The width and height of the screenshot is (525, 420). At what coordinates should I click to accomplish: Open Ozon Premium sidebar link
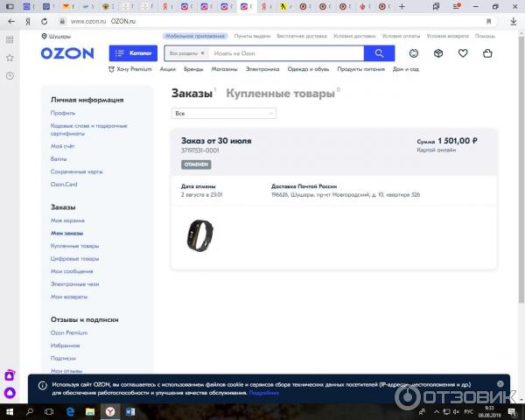point(69,332)
